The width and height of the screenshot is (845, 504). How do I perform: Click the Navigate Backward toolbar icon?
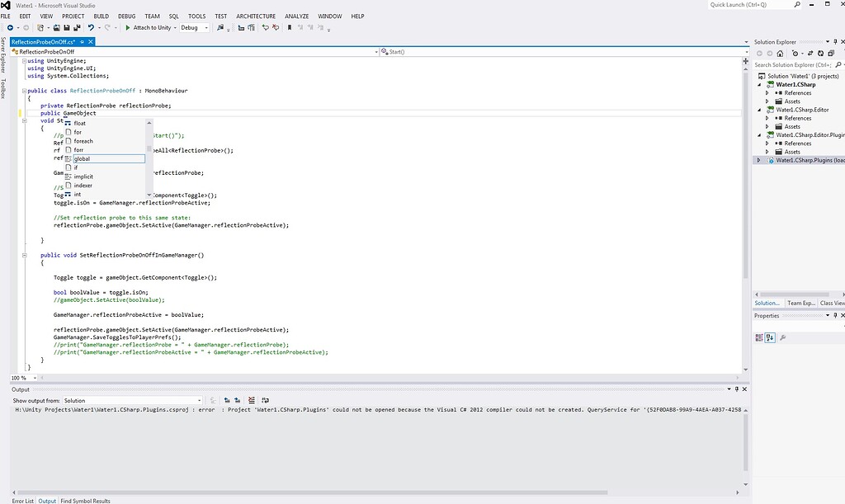[11, 27]
